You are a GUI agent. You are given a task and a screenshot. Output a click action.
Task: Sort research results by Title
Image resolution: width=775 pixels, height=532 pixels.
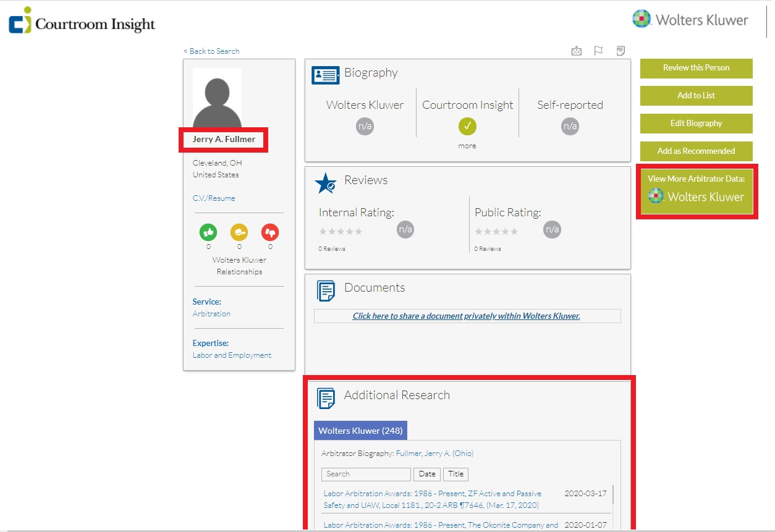pyautogui.click(x=455, y=474)
